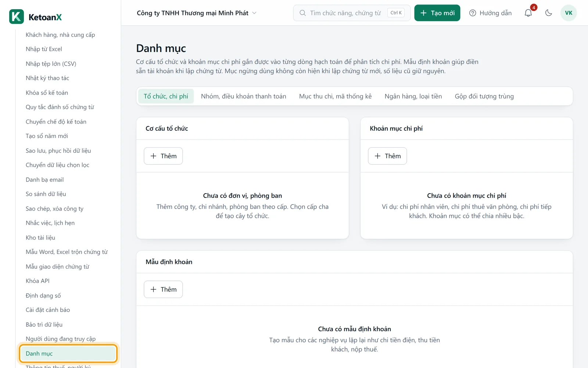Open Gộp đối tượng trùng tab
The width and height of the screenshot is (588, 368).
484,96
